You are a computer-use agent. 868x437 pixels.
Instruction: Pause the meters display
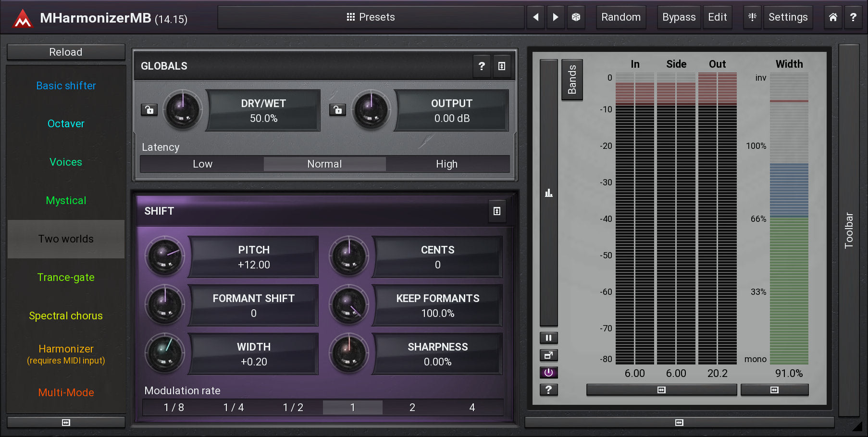(x=548, y=338)
